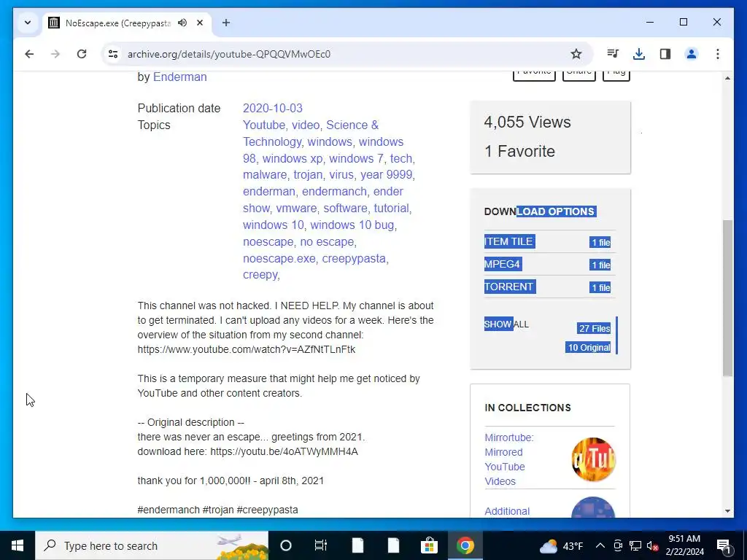Open the notification center icon

(x=724, y=545)
